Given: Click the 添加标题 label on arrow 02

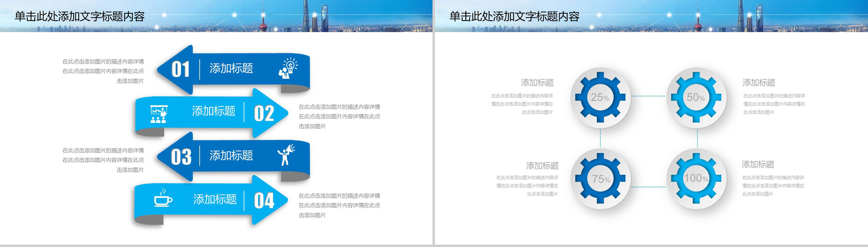Looking at the screenshot, I should click(x=213, y=111).
